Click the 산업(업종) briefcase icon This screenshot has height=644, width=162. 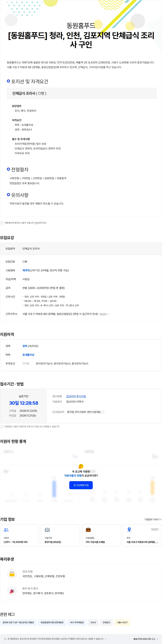pyautogui.click(x=88, y=530)
